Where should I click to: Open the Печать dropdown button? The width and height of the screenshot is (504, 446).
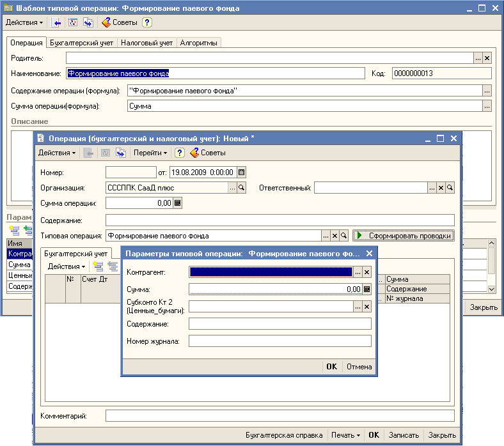[x=345, y=435]
